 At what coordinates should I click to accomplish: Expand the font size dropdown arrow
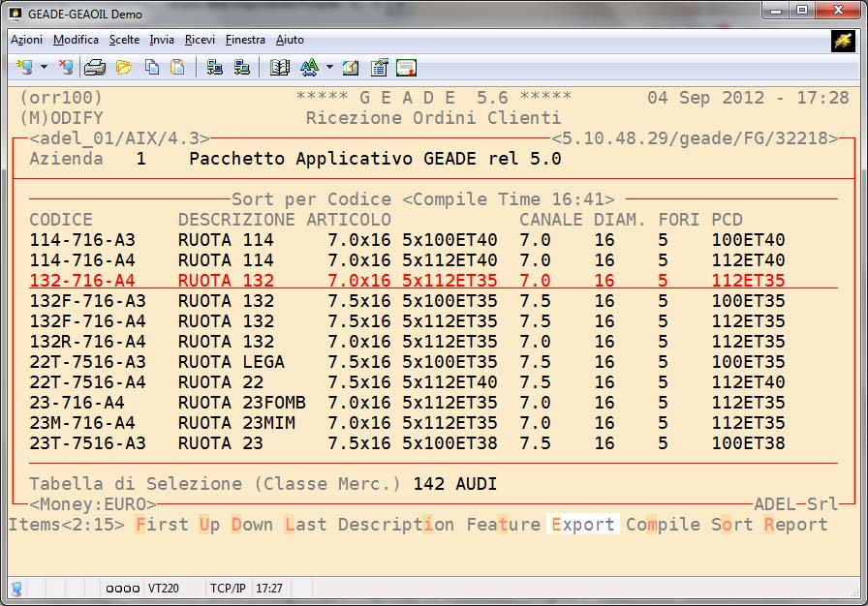click(329, 68)
